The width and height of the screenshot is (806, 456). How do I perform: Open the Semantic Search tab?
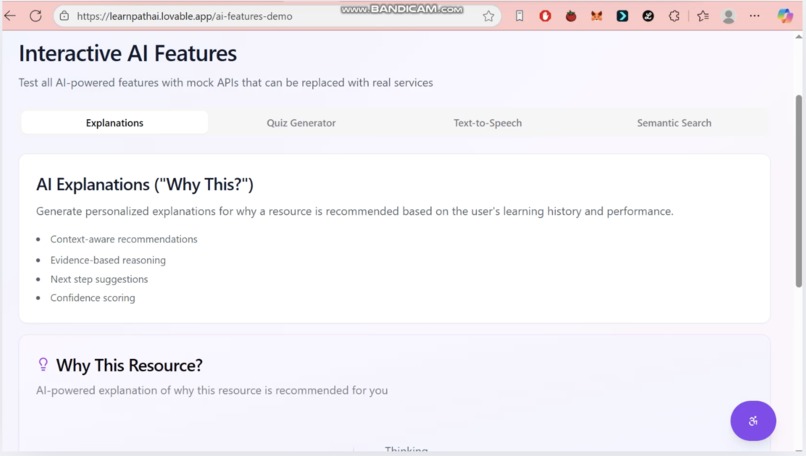(674, 123)
